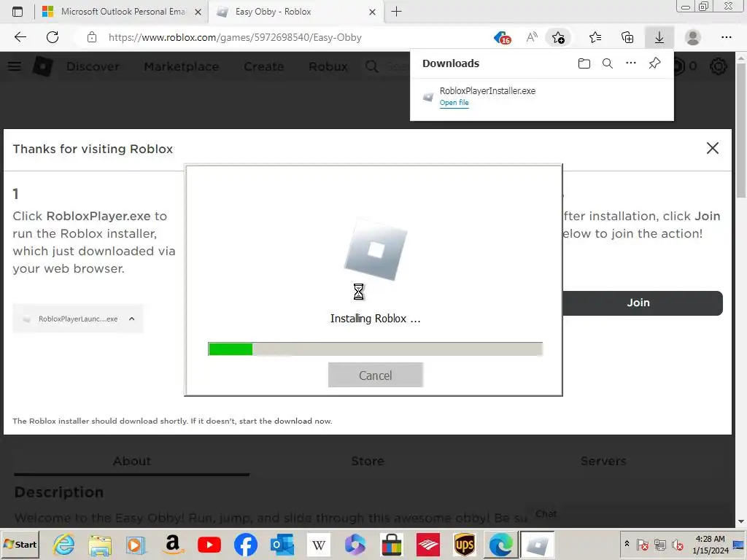Open the Store tab
The width and height of the screenshot is (747, 560).
tap(368, 461)
